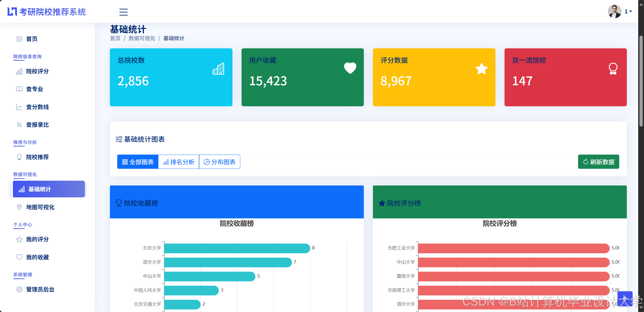644x312 pixels.
Task: Click the map pin icon beside 地图可视化
Action: pyautogui.click(x=19, y=207)
